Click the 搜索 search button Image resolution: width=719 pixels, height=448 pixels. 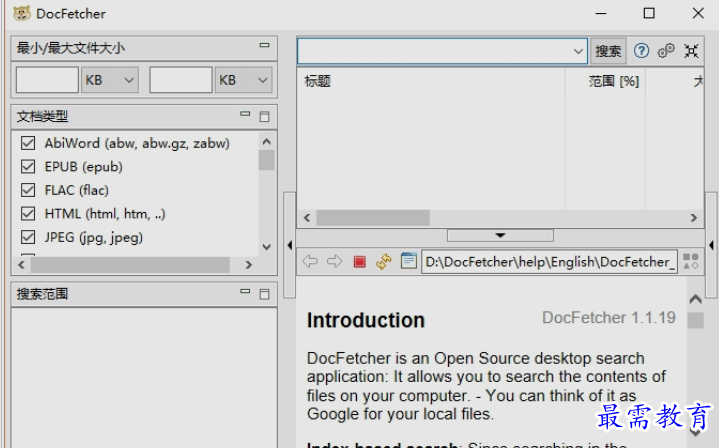[608, 51]
